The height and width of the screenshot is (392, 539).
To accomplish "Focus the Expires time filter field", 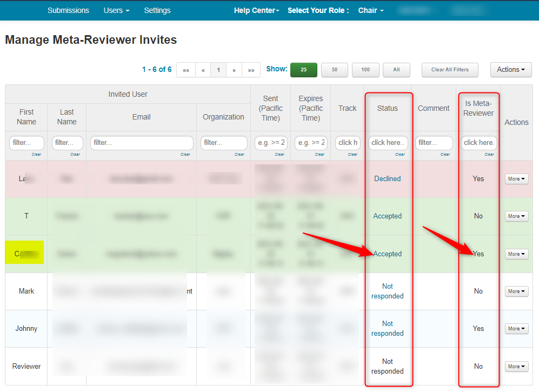I will click(311, 143).
